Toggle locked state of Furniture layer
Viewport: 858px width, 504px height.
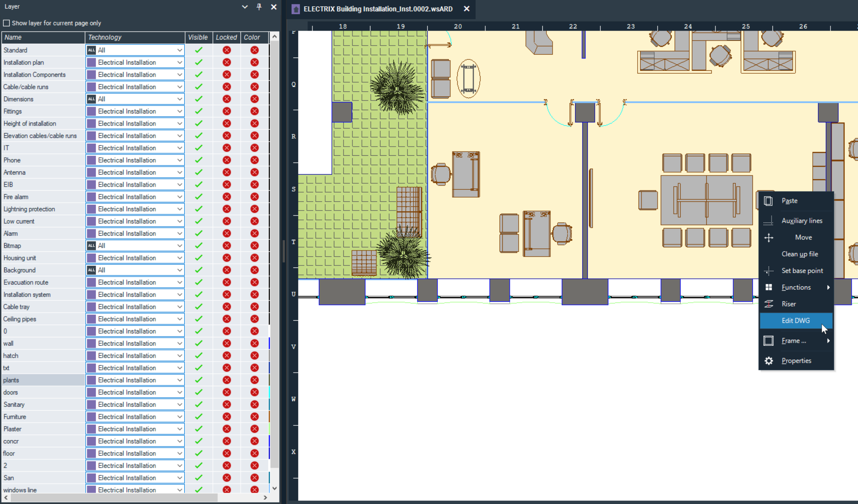(227, 417)
